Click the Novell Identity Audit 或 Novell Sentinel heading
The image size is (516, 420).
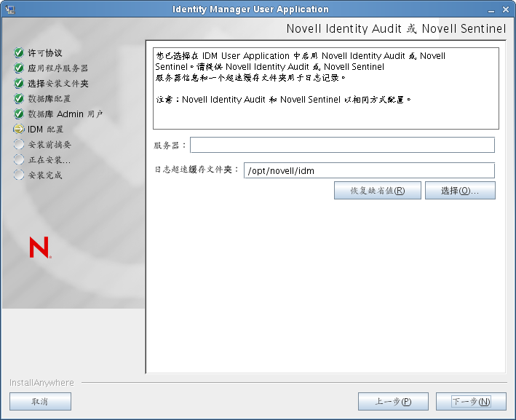point(396,28)
